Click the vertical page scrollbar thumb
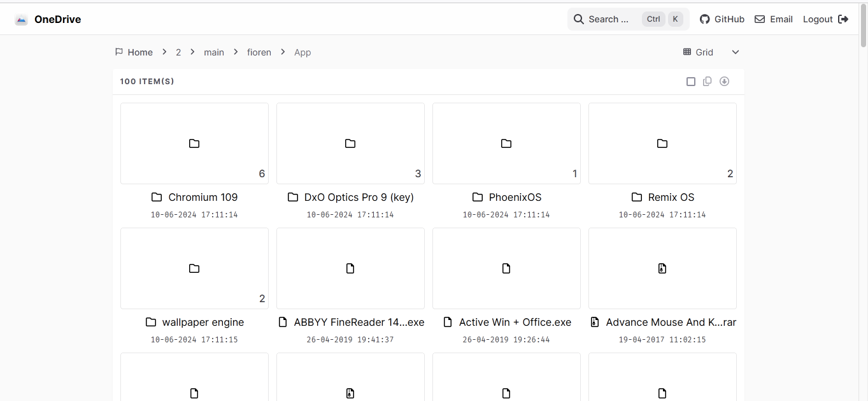Screen dimensions: 868x401 (864, 26)
